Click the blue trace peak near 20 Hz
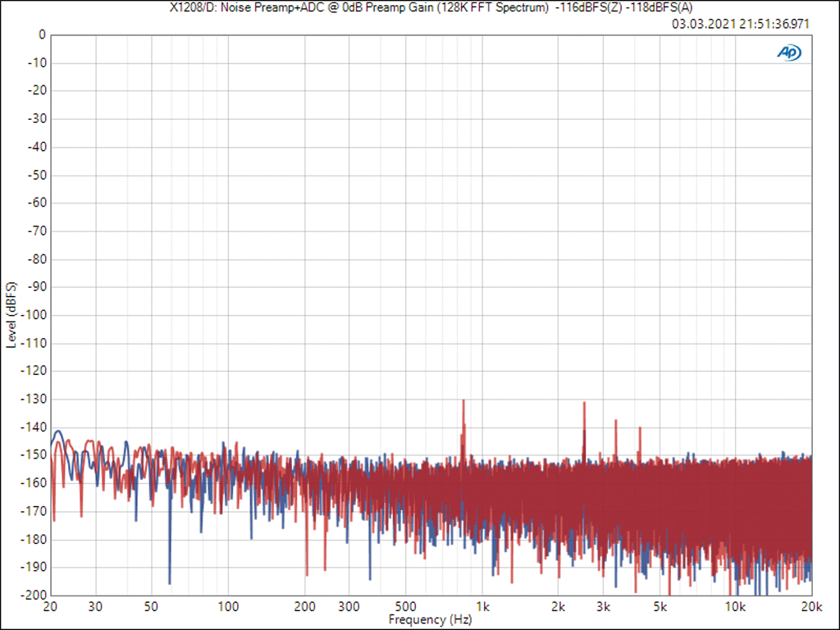The height and width of the screenshot is (630, 840). coord(58,431)
